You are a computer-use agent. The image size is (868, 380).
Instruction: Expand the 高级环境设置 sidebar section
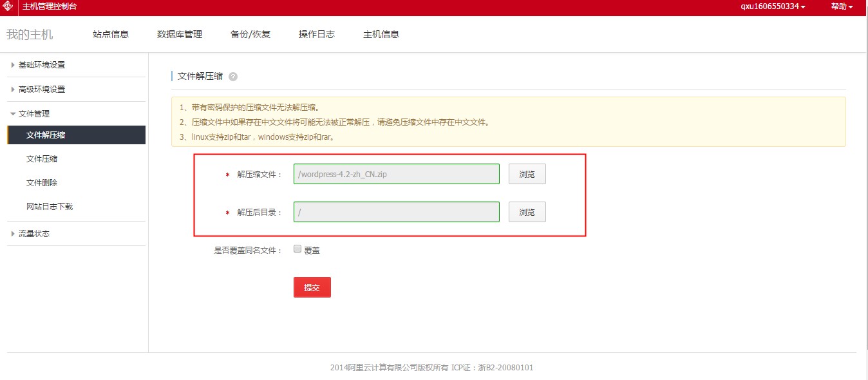[x=42, y=90]
